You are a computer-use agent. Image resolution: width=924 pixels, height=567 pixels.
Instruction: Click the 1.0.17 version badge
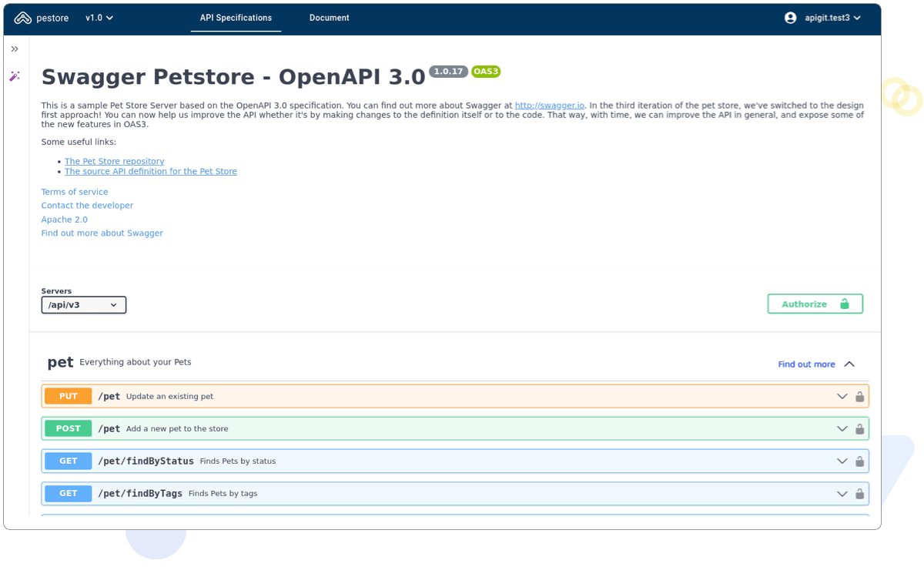tap(448, 72)
